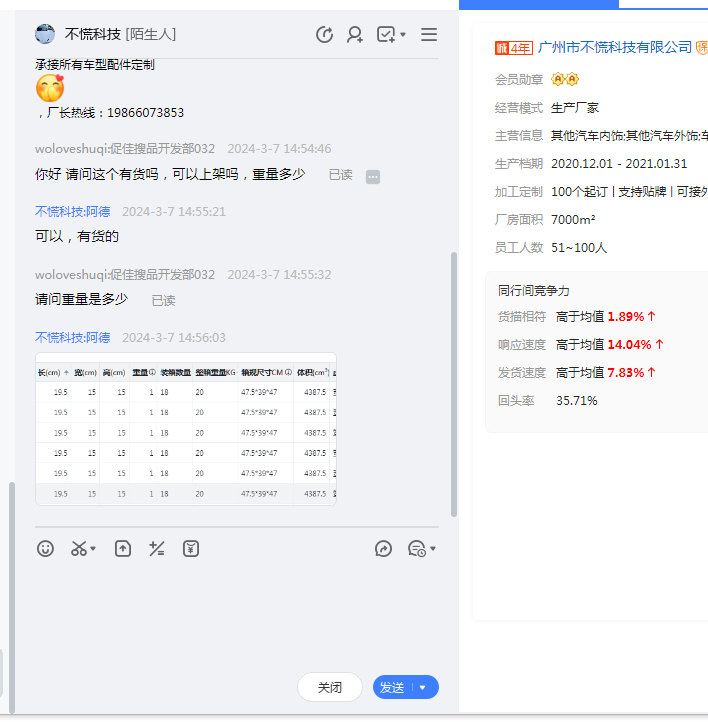Open the send button options arrow
Image resolution: width=708 pixels, height=722 pixels.
pos(423,688)
